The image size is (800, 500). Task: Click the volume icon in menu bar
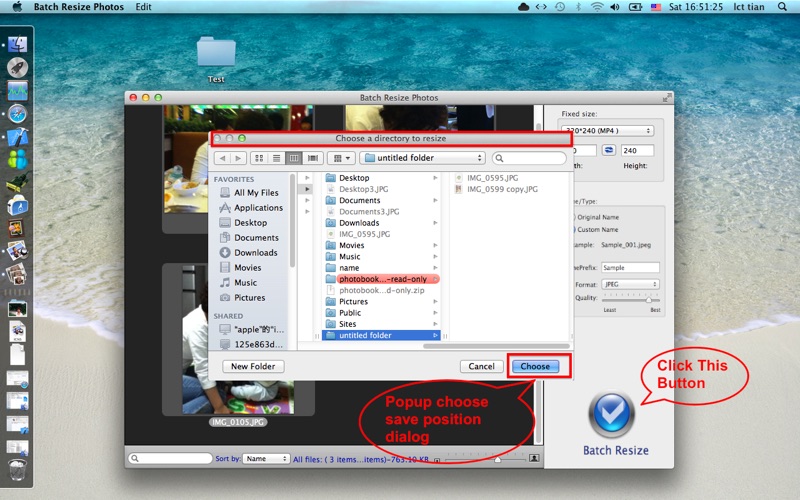pos(615,7)
